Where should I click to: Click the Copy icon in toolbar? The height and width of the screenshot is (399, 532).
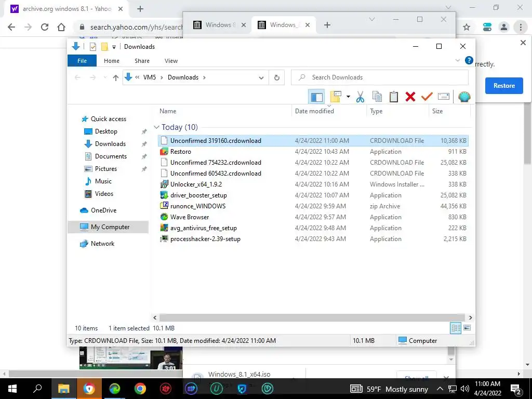[377, 97]
